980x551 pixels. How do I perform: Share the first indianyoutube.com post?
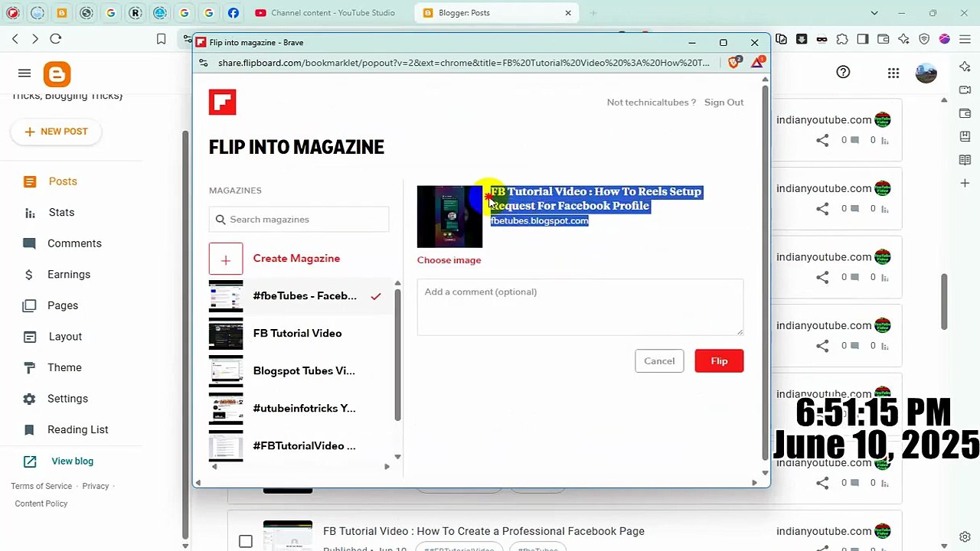(822, 140)
